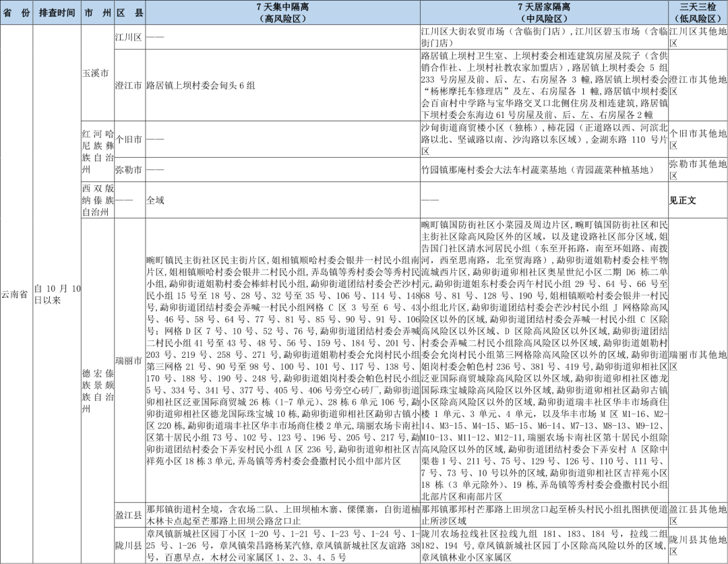Click the 瑞丽市其他地区 cell

pyautogui.click(x=698, y=361)
